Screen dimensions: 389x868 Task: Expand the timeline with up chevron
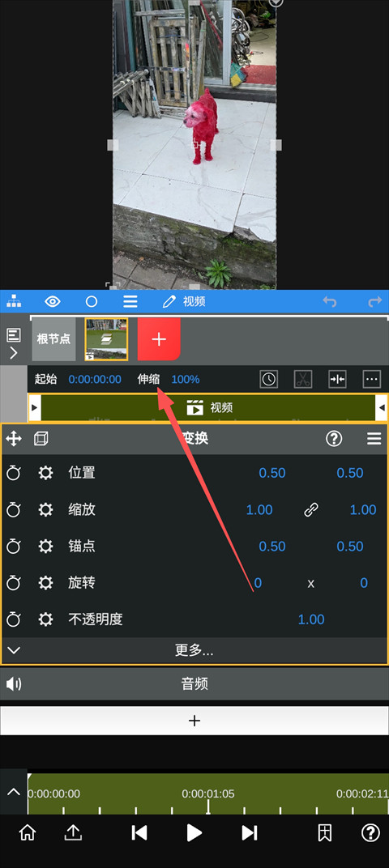click(x=13, y=792)
